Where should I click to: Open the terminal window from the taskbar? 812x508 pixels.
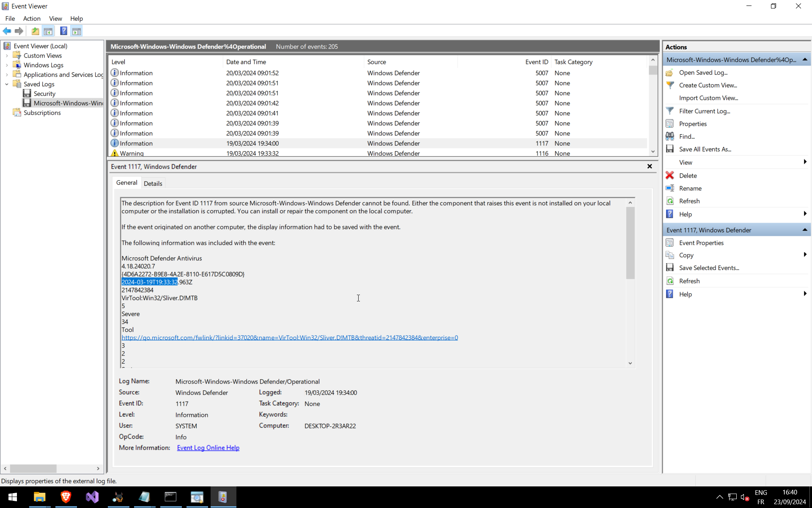[x=170, y=497]
